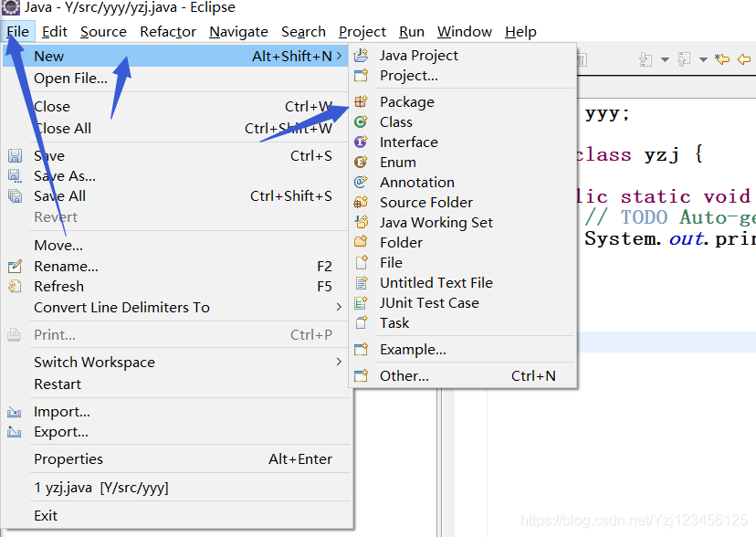Viewport: 756px width, 537px height.
Task: Open the Project menu in menu bar
Action: point(362,32)
